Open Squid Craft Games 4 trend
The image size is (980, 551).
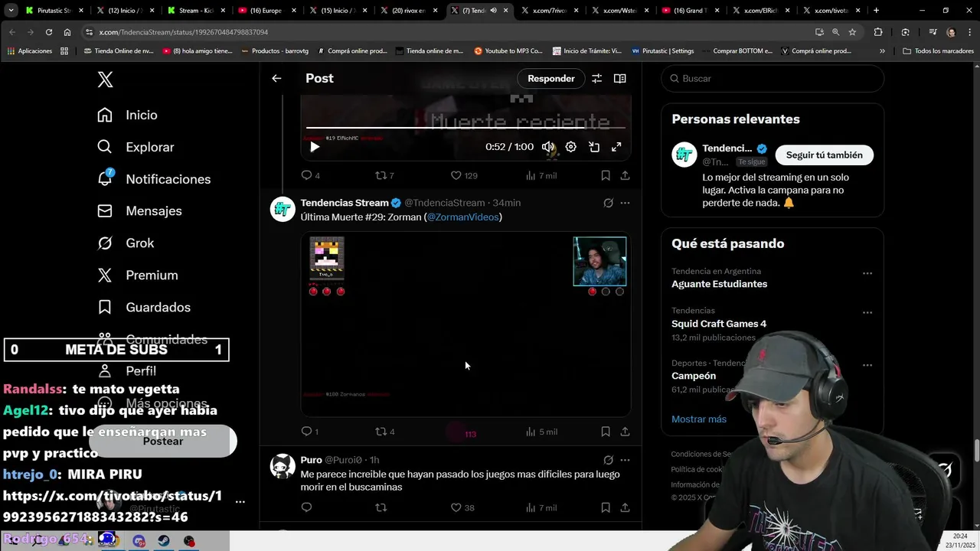coord(719,324)
